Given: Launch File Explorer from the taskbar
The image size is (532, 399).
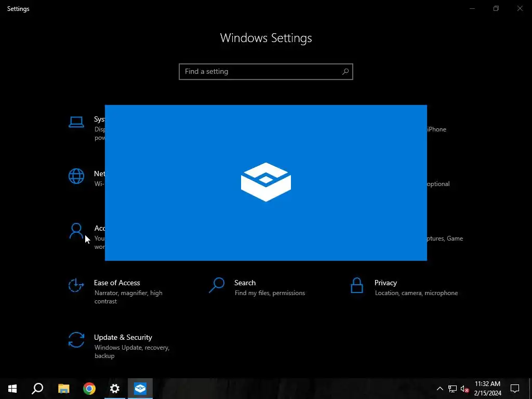Looking at the screenshot, I should tap(63, 389).
